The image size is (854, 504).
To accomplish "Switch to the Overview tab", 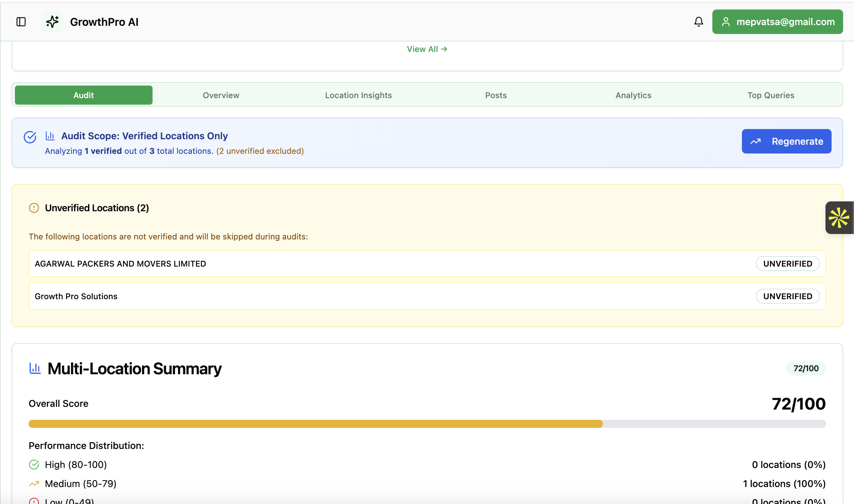I will (x=221, y=95).
